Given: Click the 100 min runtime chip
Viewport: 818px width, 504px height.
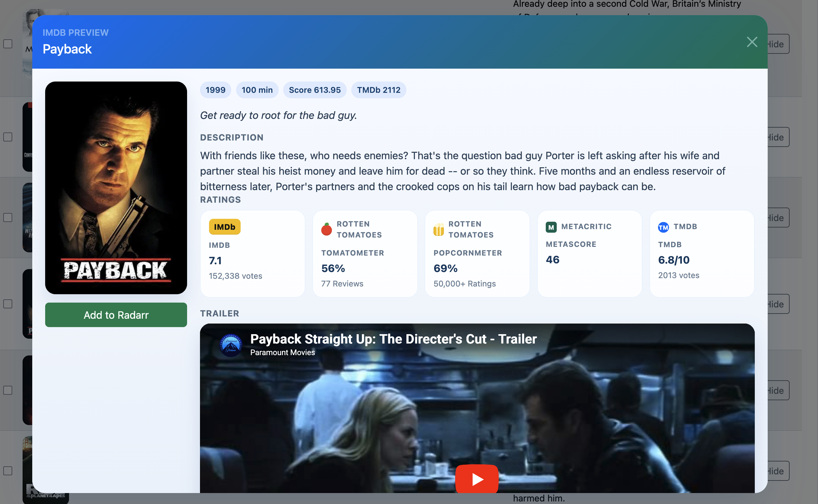Looking at the screenshot, I should click(257, 90).
